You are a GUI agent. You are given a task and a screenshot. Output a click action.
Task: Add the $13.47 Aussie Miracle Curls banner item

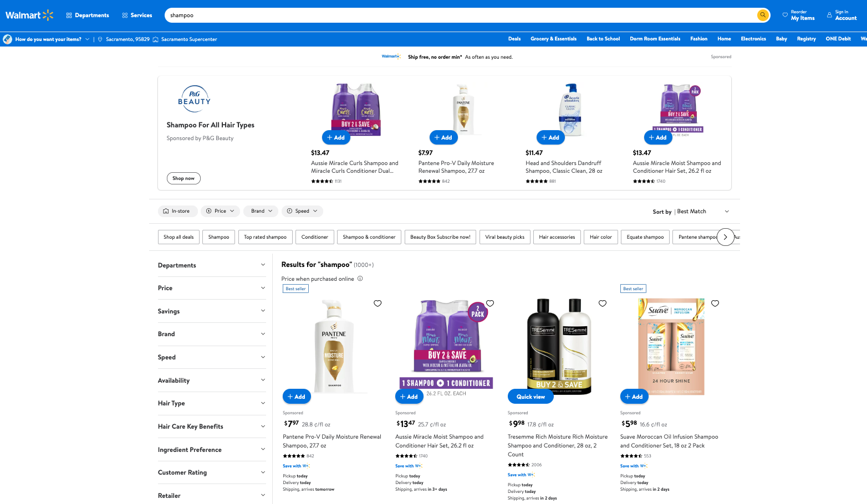pos(336,137)
